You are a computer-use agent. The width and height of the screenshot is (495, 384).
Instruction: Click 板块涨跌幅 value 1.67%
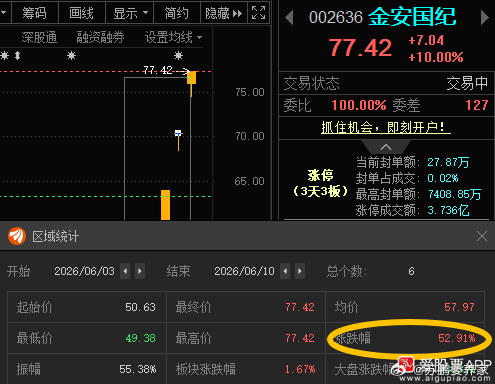click(x=300, y=369)
